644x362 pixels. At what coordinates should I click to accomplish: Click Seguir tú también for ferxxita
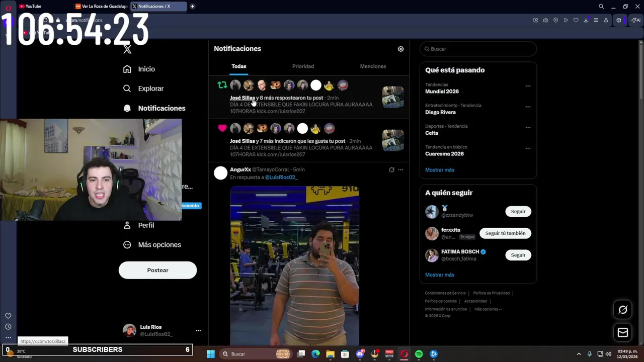click(505, 233)
